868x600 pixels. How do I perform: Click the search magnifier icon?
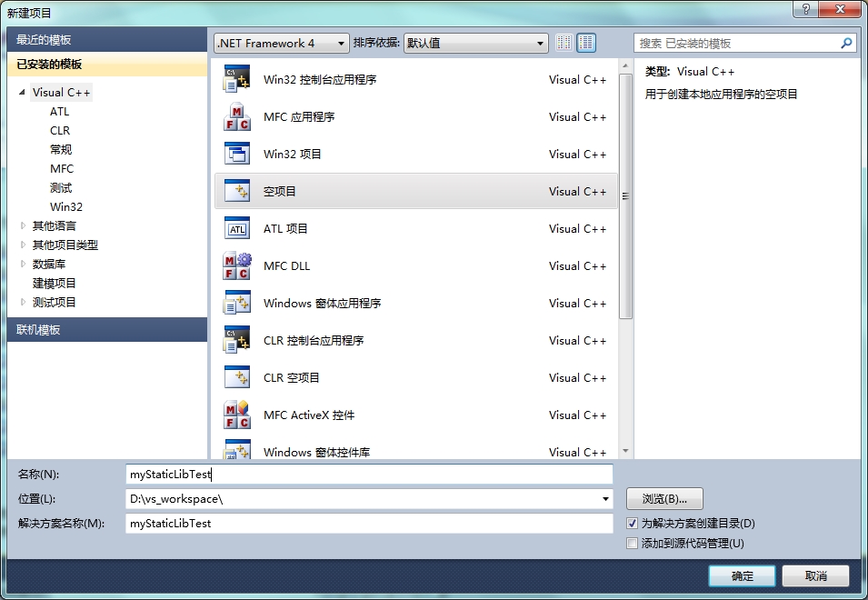point(846,43)
